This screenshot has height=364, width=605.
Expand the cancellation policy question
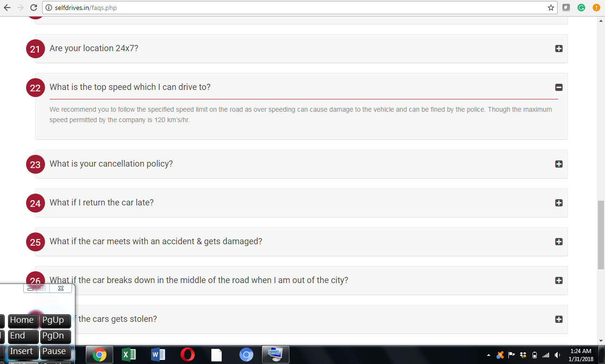point(559,164)
